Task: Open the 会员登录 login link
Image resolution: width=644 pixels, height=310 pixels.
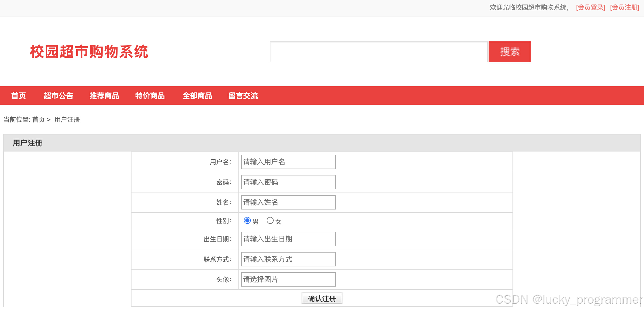Action: click(590, 7)
